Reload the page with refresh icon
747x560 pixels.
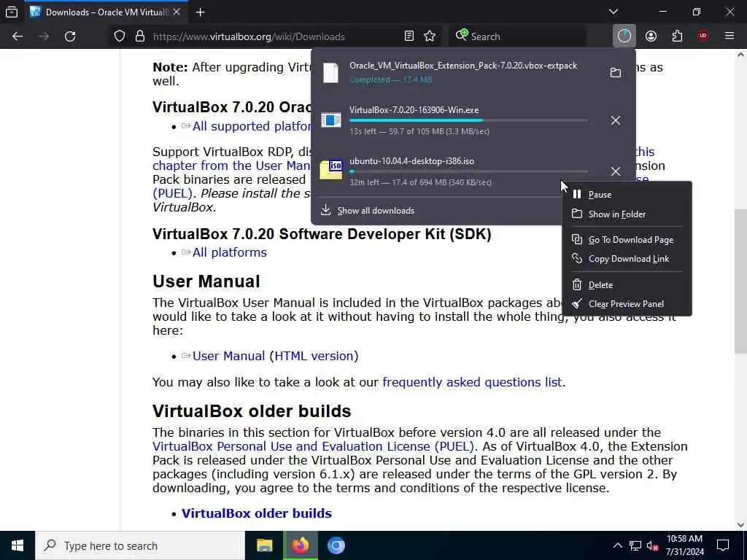(70, 36)
